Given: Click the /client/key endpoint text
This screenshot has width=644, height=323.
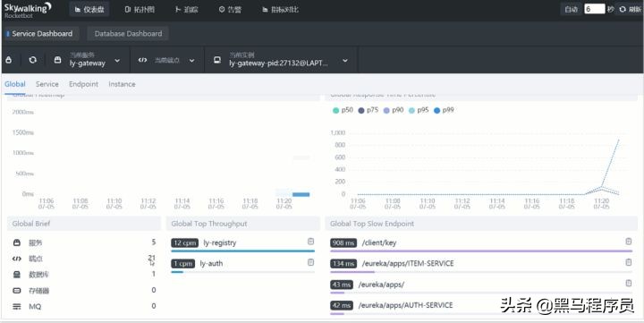Looking at the screenshot, I should click(x=379, y=242).
